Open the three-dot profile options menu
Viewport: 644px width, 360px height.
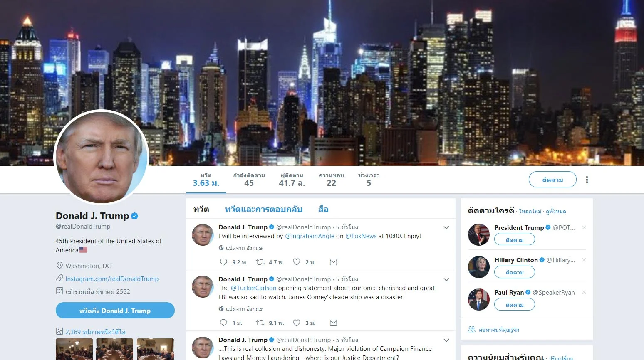[x=587, y=180]
